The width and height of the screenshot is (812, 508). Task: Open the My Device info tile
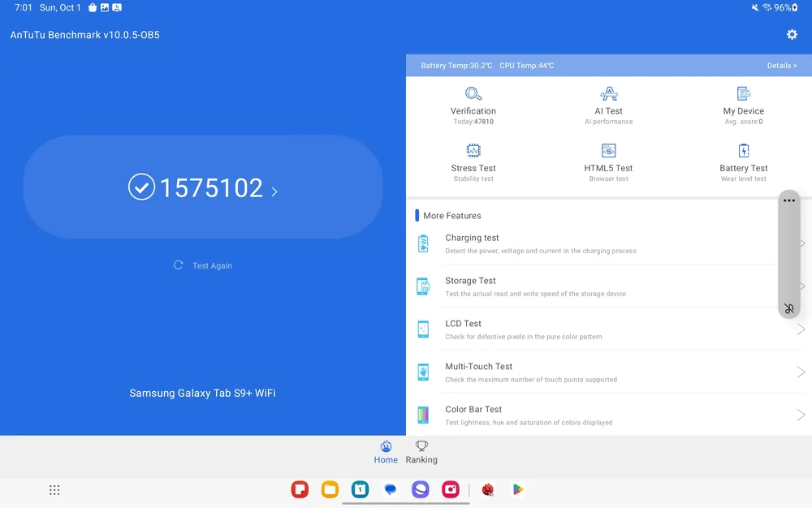tap(743, 105)
